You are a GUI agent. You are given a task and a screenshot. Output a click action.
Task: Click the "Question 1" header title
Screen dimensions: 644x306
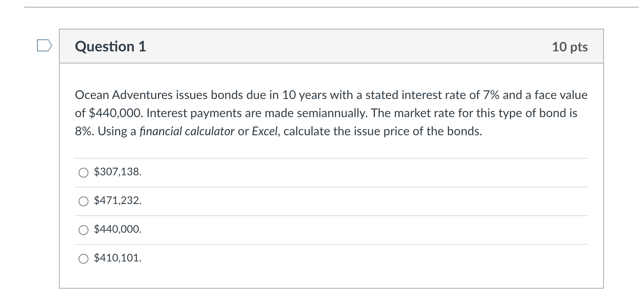(x=110, y=46)
